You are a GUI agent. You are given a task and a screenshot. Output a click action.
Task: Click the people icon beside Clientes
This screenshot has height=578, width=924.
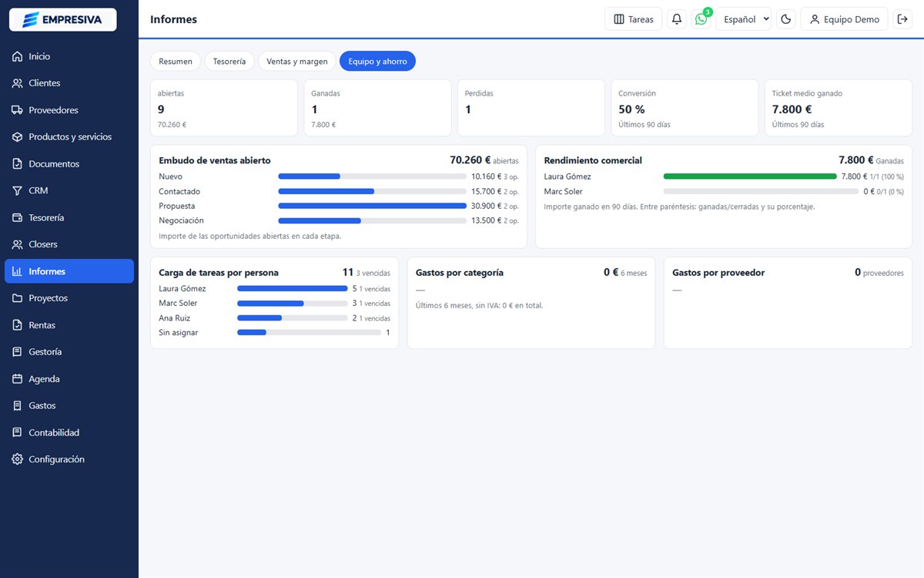point(18,83)
